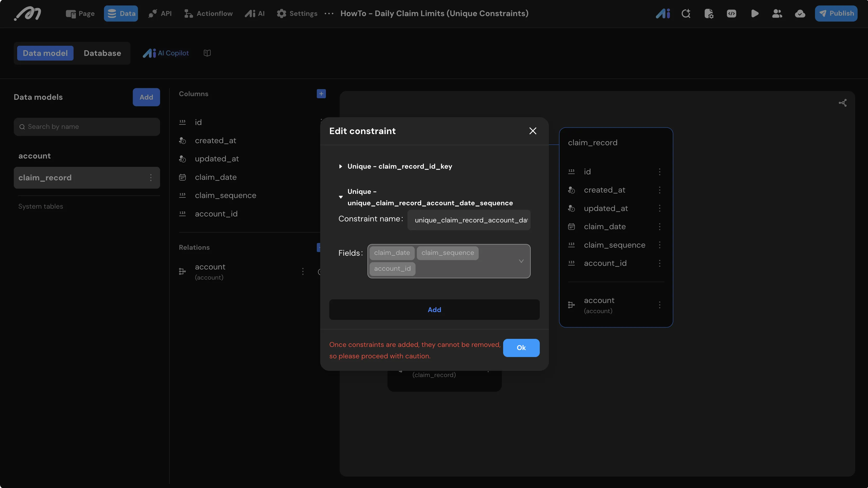
Task: Go to the Actionflow tab
Action: (208, 14)
